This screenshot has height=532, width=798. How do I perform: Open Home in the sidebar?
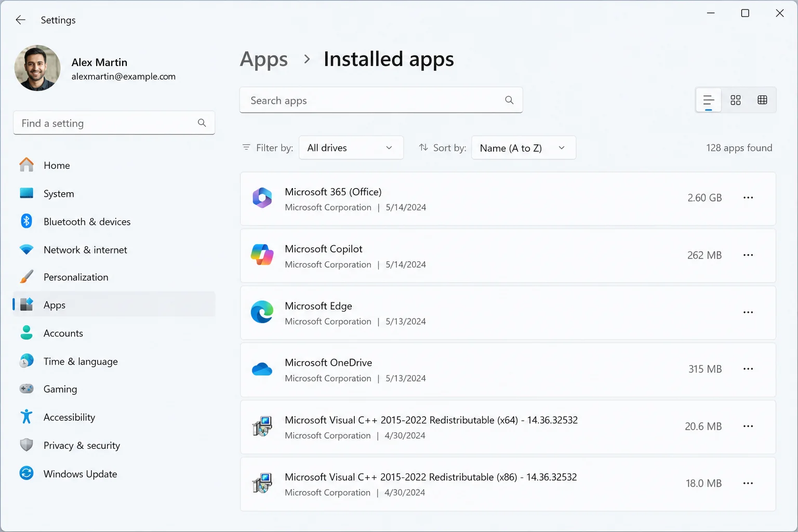tap(114, 165)
